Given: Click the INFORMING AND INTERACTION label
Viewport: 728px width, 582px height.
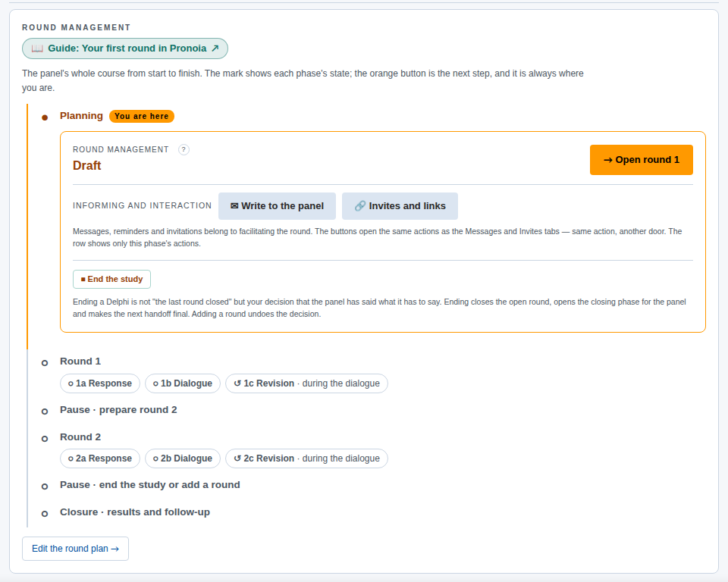Looking at the screenshot, I should tap(142, 205).
